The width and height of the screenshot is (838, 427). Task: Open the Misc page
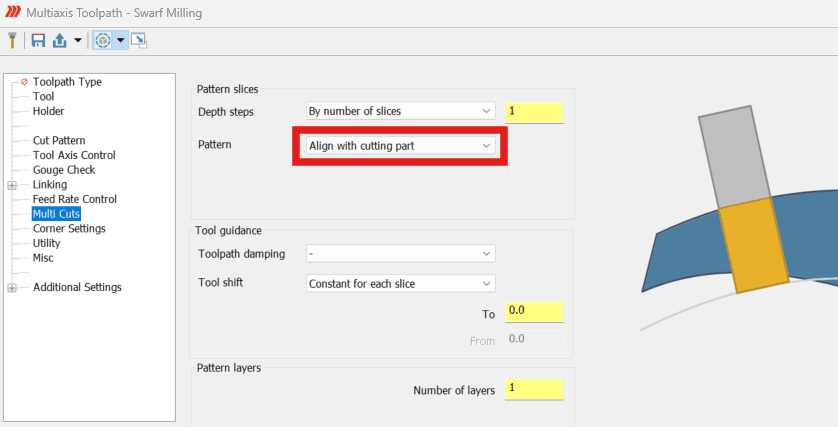coord(43,258)
